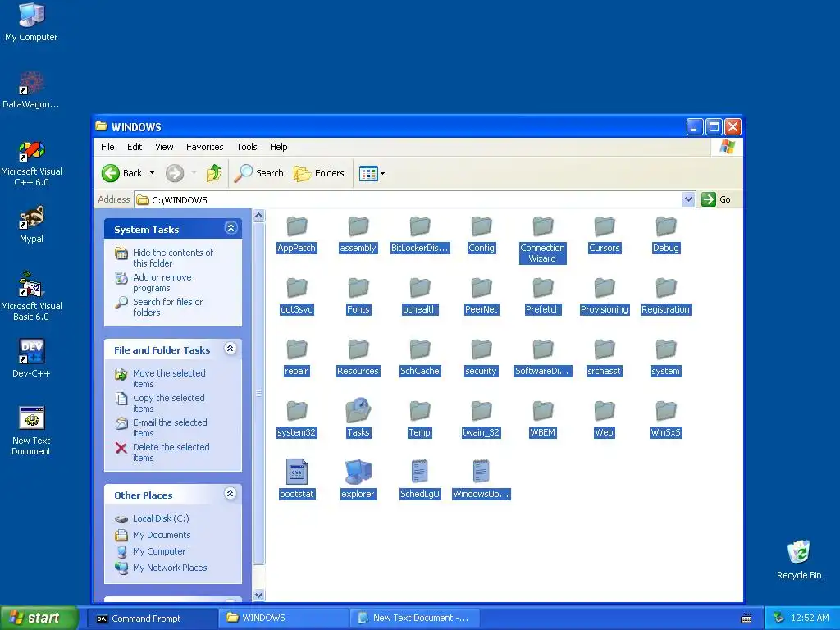Select the Cursors folder icon
This screenshot has width=840, height=630.
[605, 226]
